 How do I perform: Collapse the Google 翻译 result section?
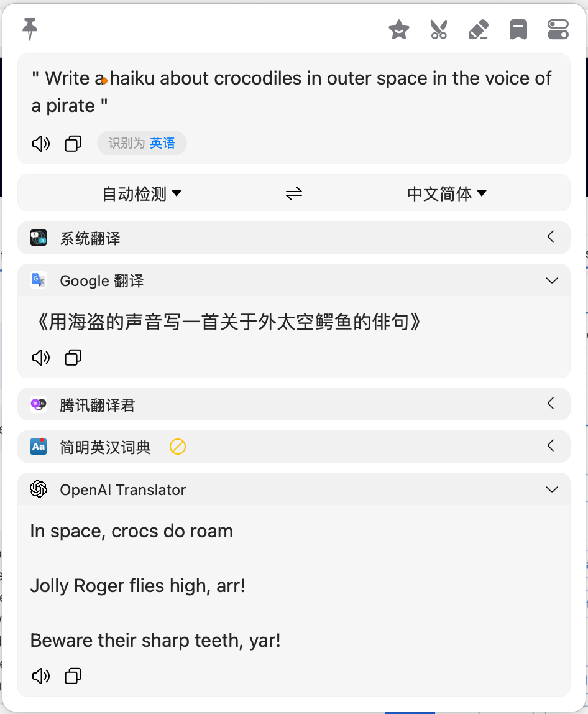tap(551, 280)
